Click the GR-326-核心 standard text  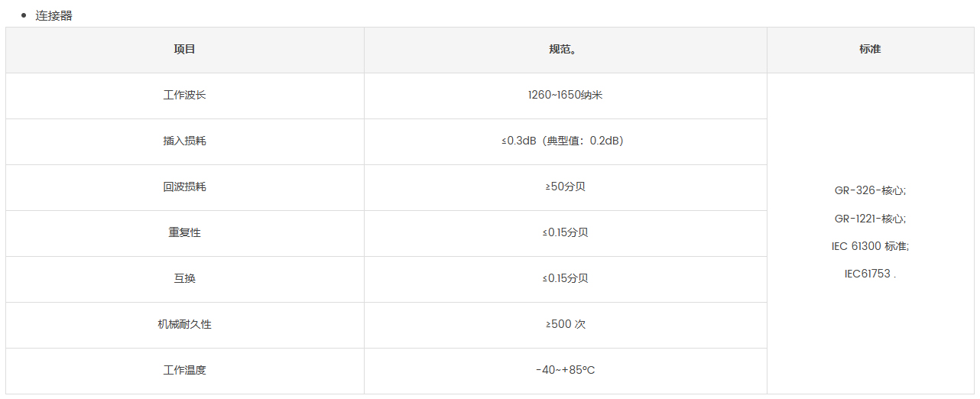(x=870, y=191)
